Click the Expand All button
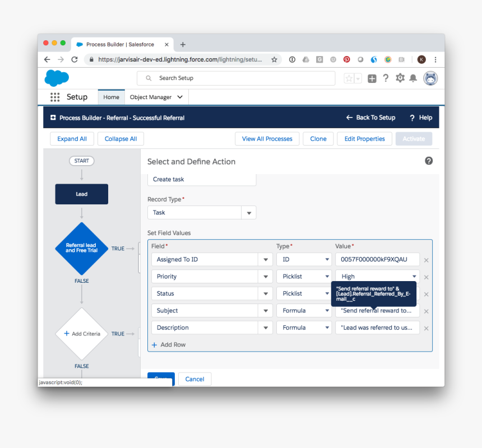Screen dimensions: 482x448 coord(72,139)
